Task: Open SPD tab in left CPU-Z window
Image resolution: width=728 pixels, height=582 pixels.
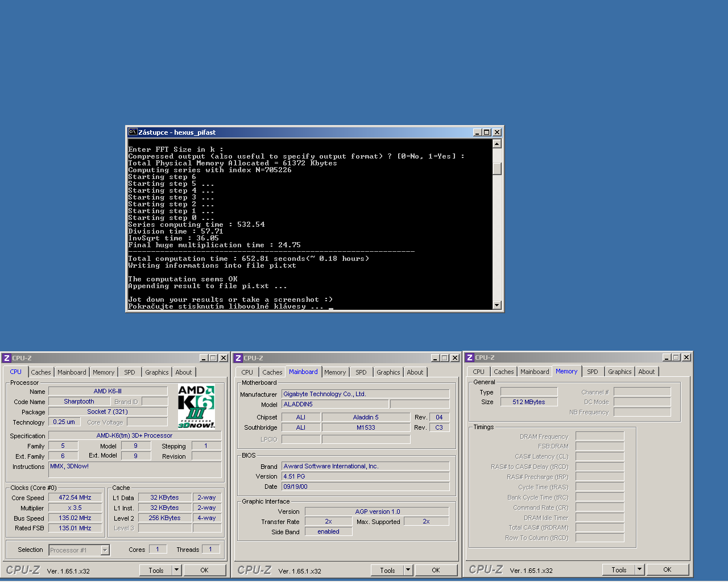Action: click(x=130, y=372)
